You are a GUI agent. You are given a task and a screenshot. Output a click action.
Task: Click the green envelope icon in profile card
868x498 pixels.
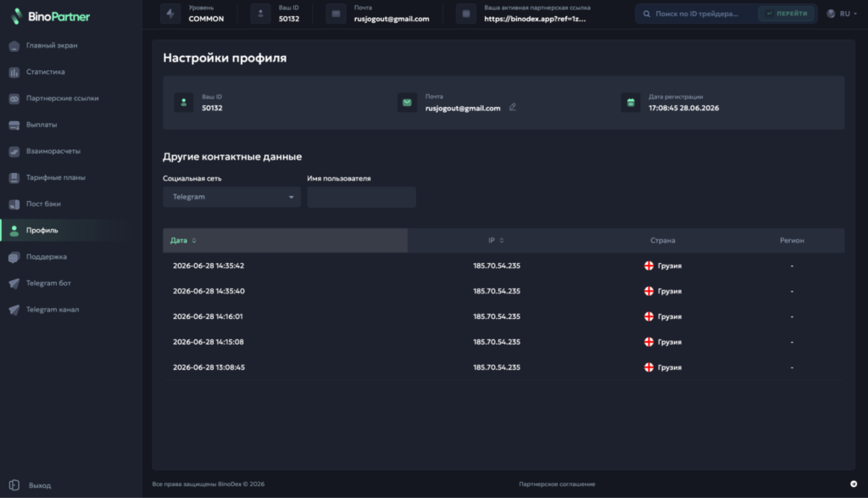tap(407, 103)
